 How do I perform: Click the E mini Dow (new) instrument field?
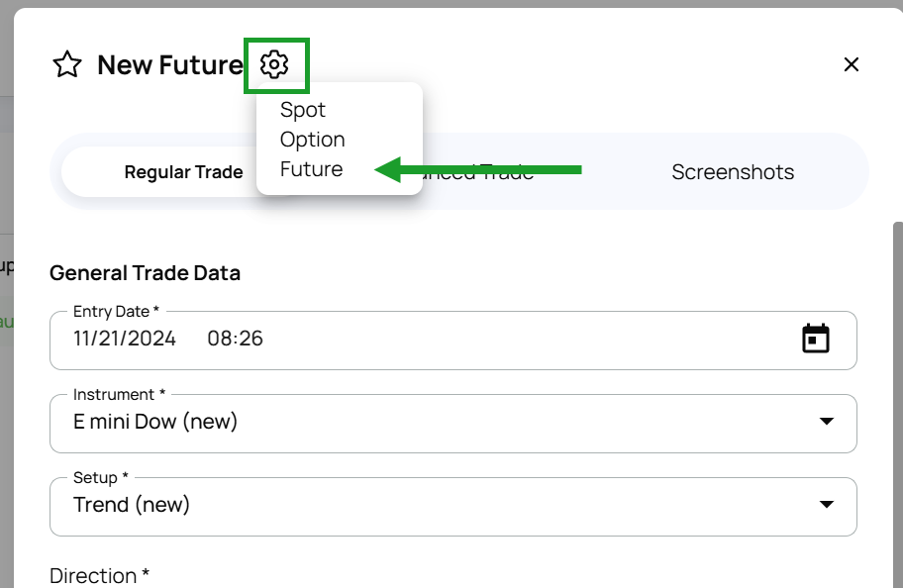tap(155, 422)
